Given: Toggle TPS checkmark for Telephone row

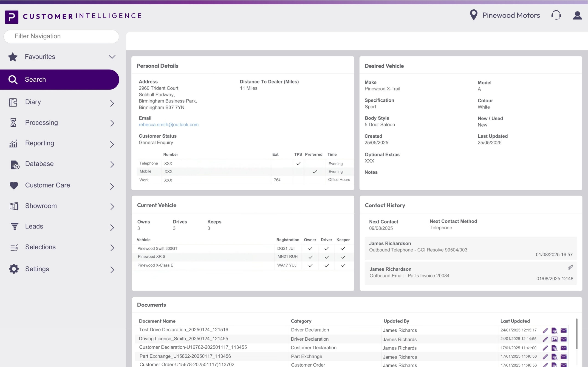Looking at the screenshot, I should [298, 164].
